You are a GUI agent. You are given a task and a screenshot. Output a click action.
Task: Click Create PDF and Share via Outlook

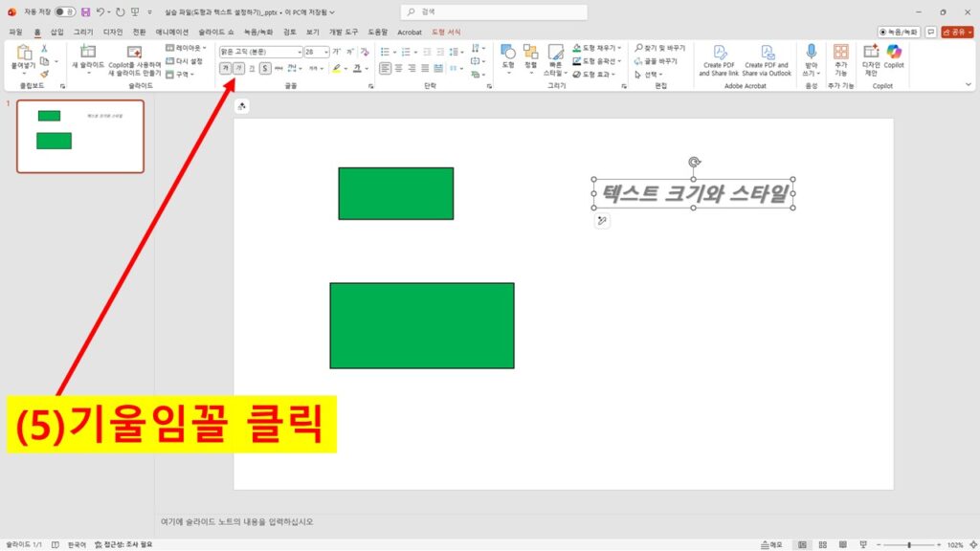click(768, 59)
